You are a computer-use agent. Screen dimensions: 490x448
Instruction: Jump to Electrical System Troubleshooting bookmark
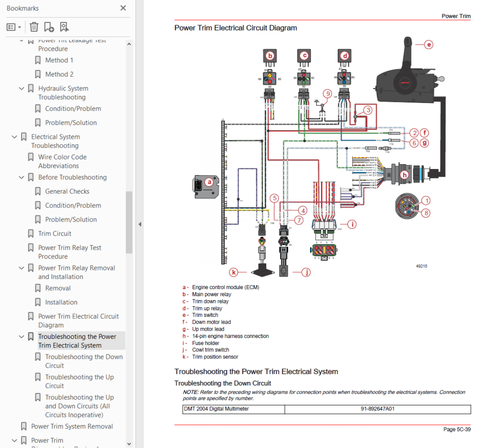56,141
